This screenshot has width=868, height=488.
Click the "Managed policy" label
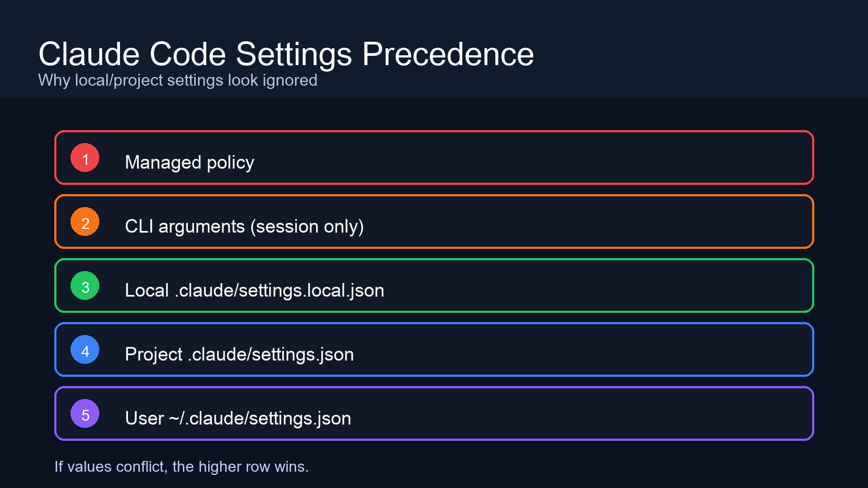189,162
